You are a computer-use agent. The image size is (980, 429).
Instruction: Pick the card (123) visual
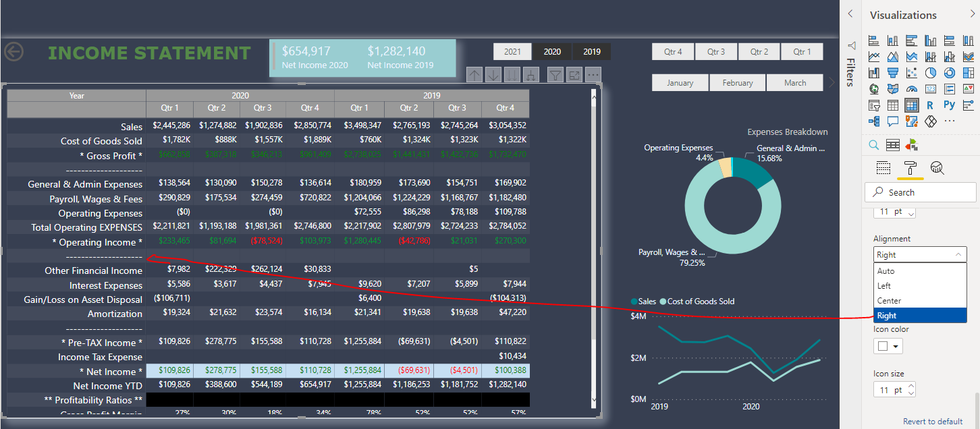(931, 89)
